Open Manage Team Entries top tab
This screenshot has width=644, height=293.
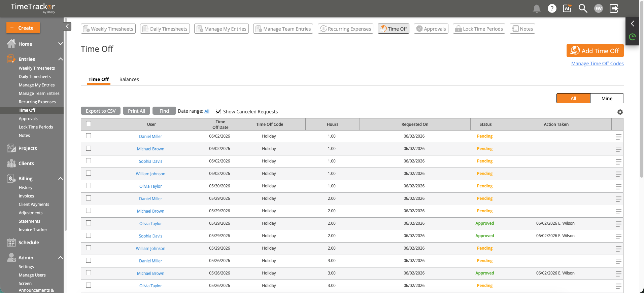283,29
